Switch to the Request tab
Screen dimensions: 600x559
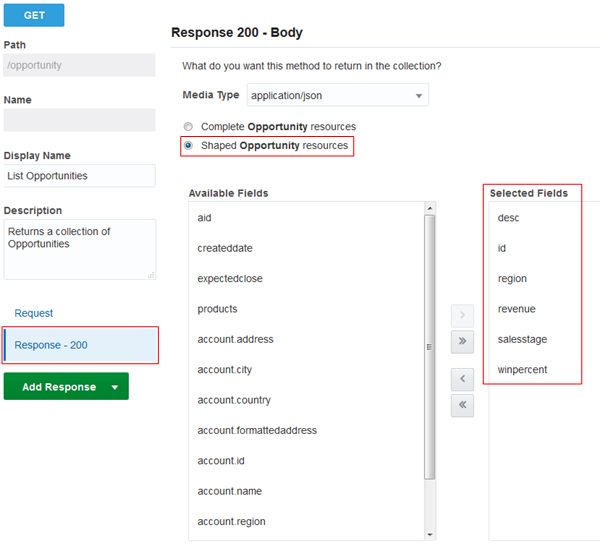34,313
